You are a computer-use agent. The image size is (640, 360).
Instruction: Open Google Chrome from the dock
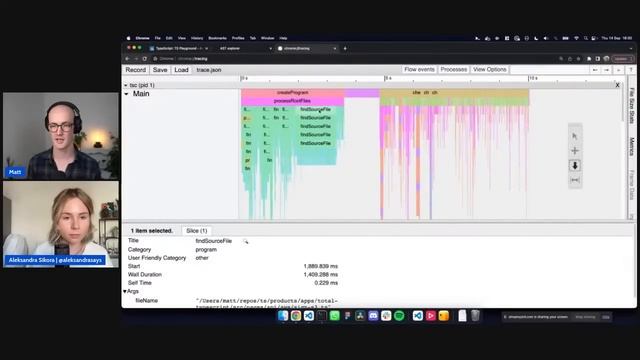click(x=296, y=316)
